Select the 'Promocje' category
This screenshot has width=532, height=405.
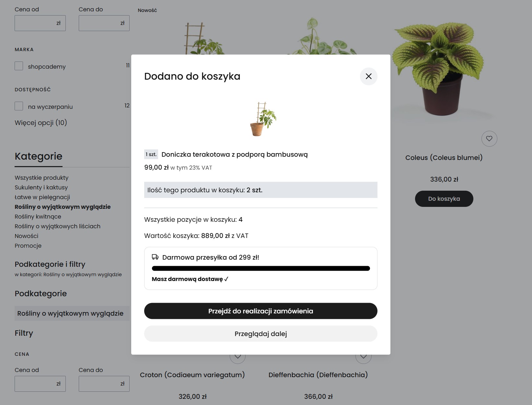coord(28,246)
